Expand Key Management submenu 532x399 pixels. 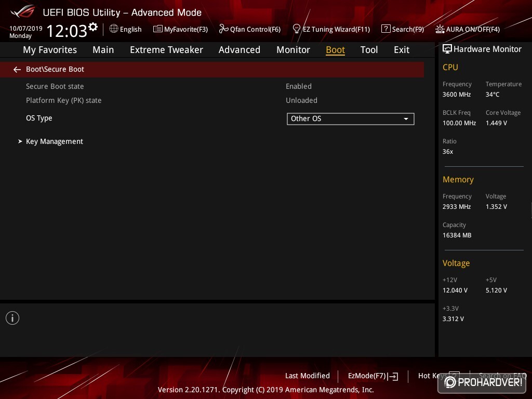pos(54,141)
